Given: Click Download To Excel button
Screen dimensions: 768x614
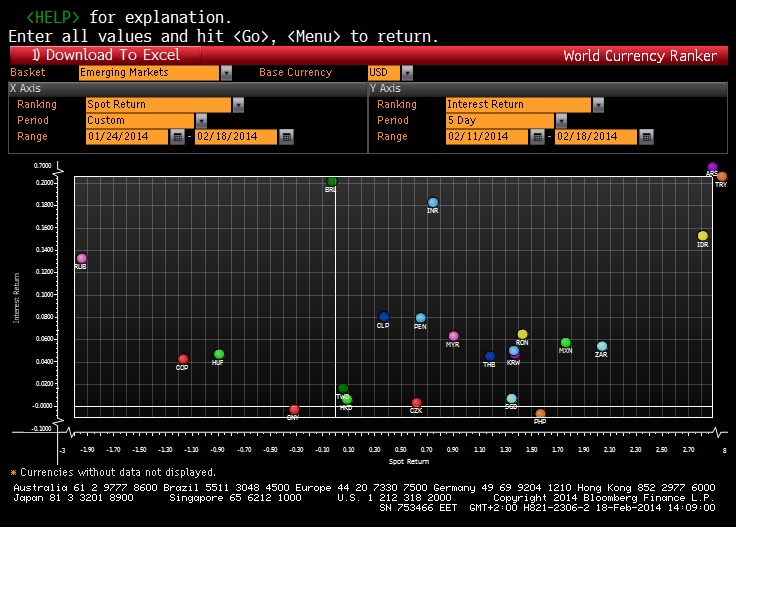Looking at the screenshot, I should pos(105,55).
